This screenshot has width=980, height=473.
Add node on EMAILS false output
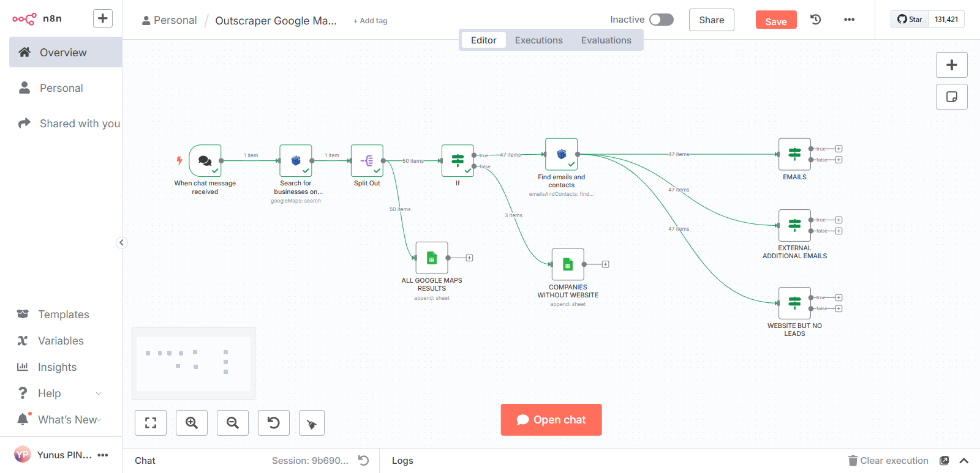coord(839,160)
